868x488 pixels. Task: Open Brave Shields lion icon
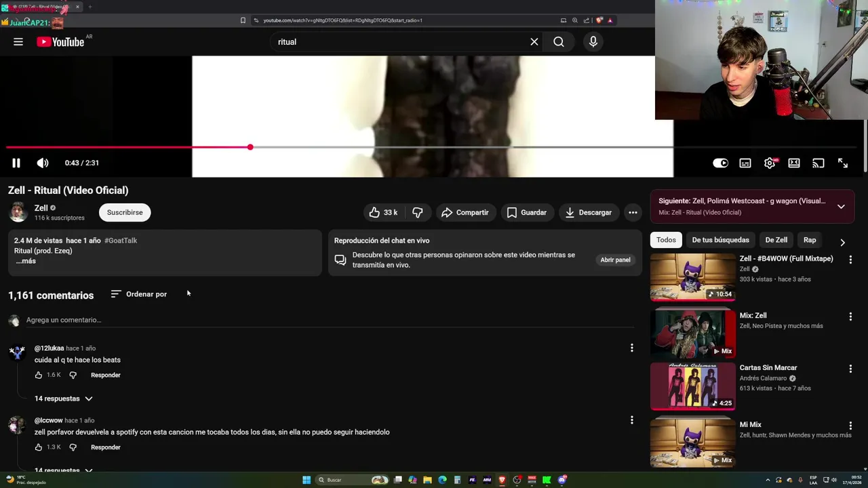pos(599,20)
